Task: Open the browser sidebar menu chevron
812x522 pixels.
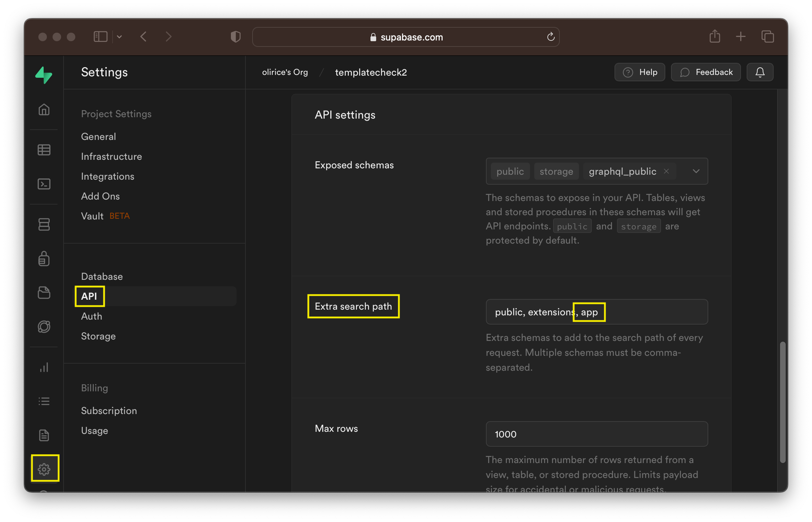Action: [x=119, y=37]
